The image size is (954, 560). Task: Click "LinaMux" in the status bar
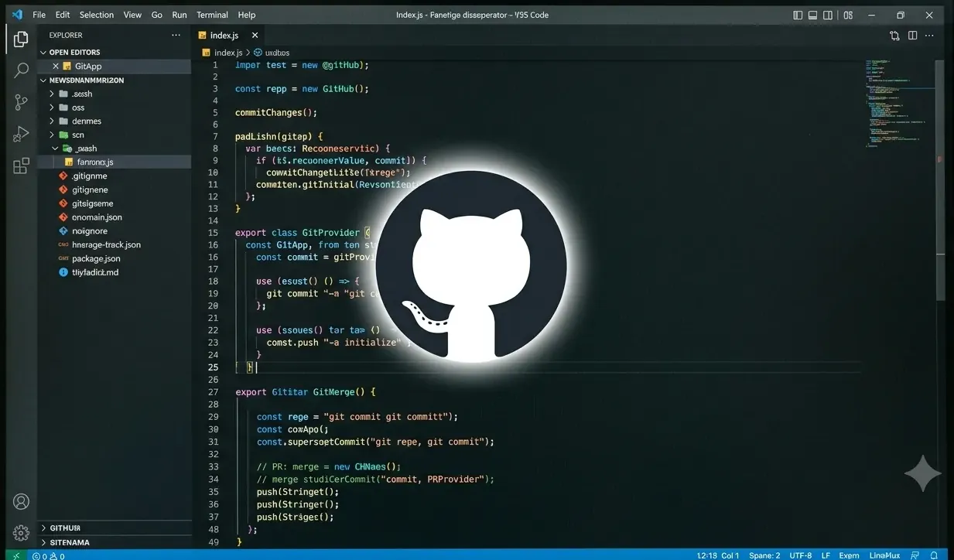(x=884, y=555)
